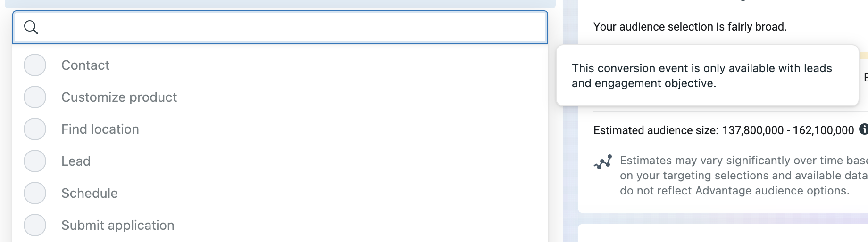This screenshot has width=868, height=242.
Task: Click the magnifying glass search icon
Action: [x=31, y=27]
